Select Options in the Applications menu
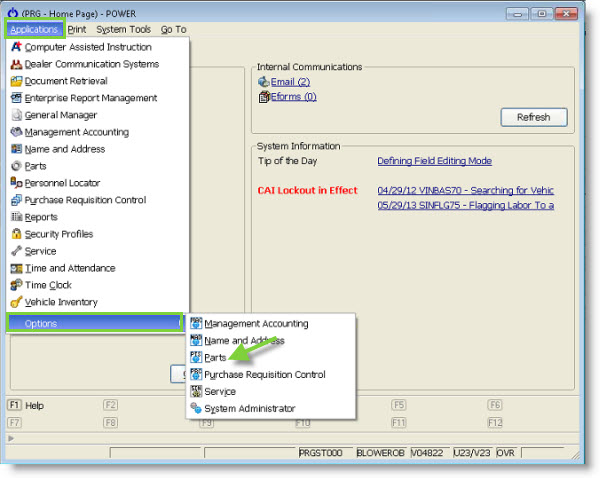The height and width of the screenshot is (478, 600). click(x=94, y=323)
